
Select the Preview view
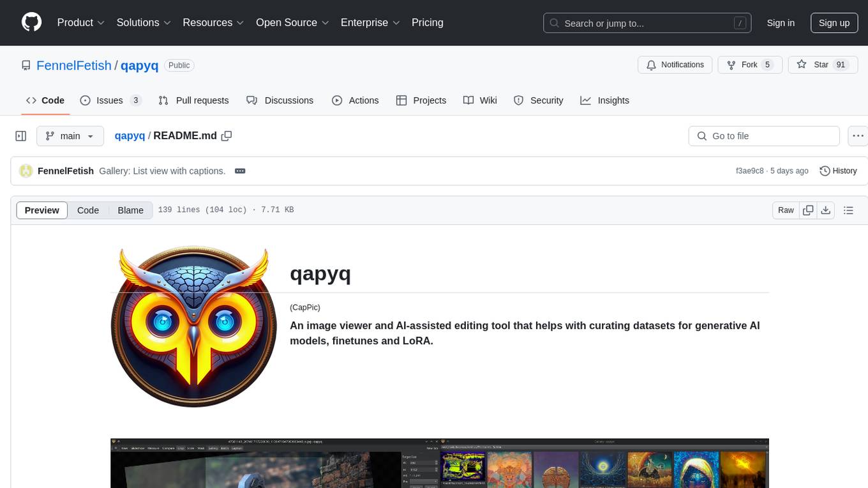click(x=42, y=210)
